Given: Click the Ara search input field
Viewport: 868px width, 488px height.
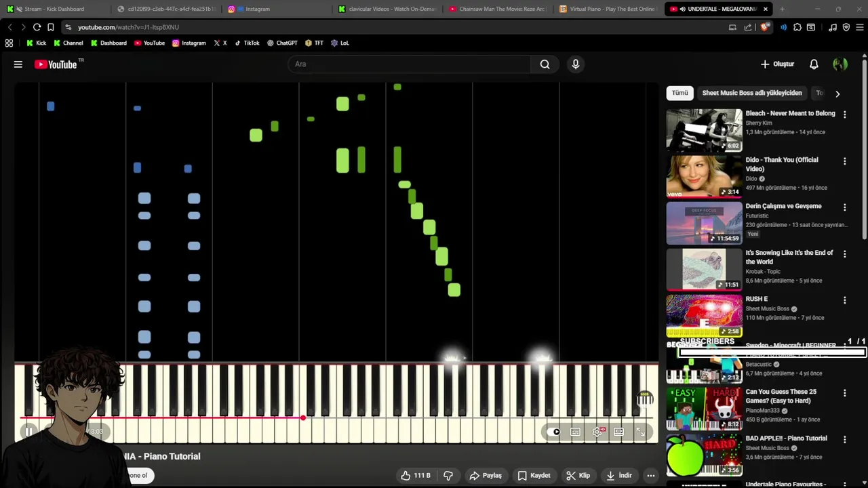Looking at the screenshot, I should pos(410,64).
